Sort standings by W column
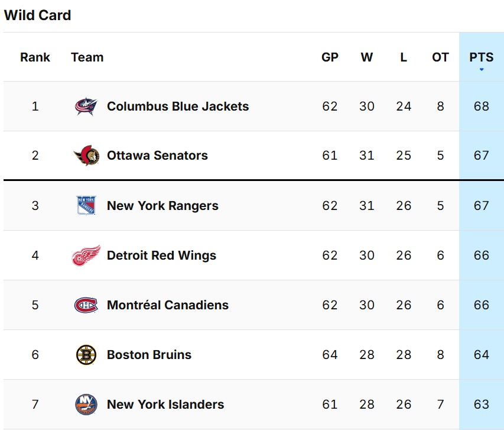Image resolution: width=504 pixels, height=430 pixels. [367, 57]
